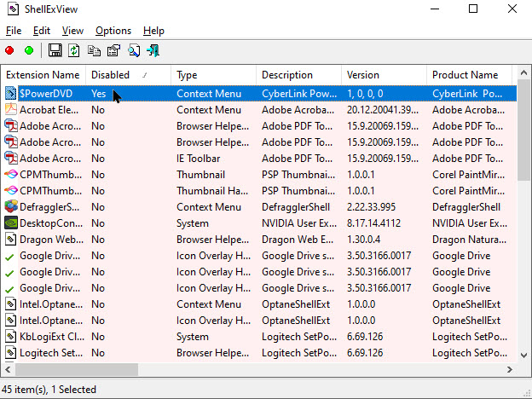This screenshot has width=532, height=399.
Task: Click the Properties toolbar icon
Action: point(114,50)
